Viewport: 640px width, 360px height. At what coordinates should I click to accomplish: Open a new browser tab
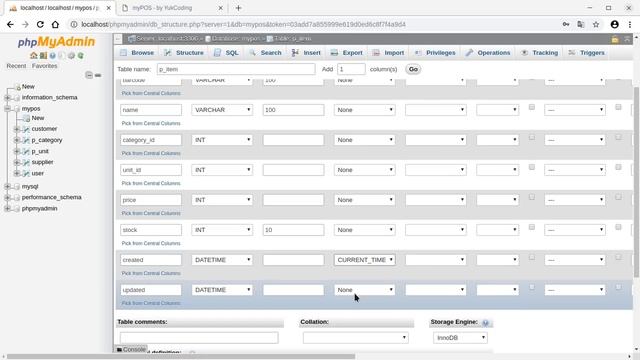(238, 8)
